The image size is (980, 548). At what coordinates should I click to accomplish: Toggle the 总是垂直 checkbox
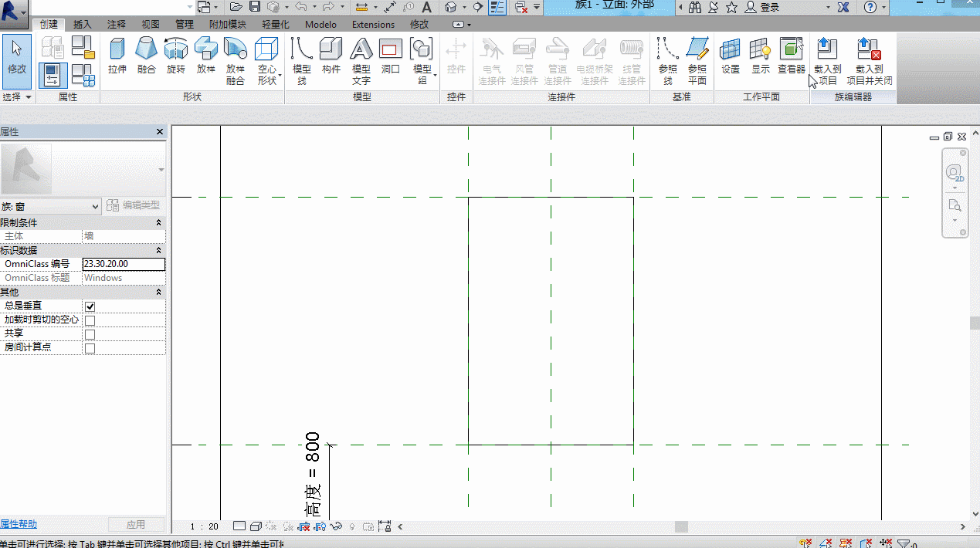pyautogui.click(x=90, y=306)
